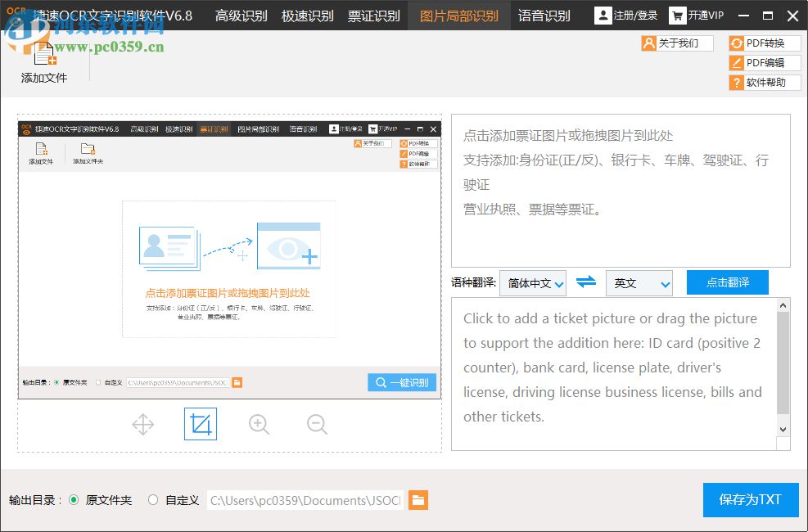This screenshot has width=808, height=532.
Task: Select the crop tool below the preview
Action: [200, 424]
